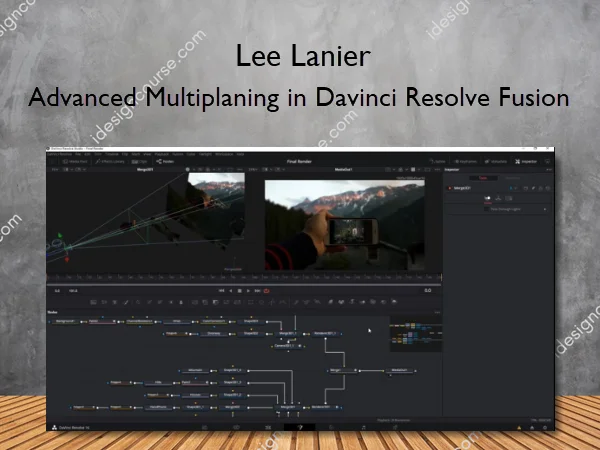Viewport: 600px width, 450px height.
Task: Add a Renderer 3D tool from the toolbar
Action: coord(394,302)
